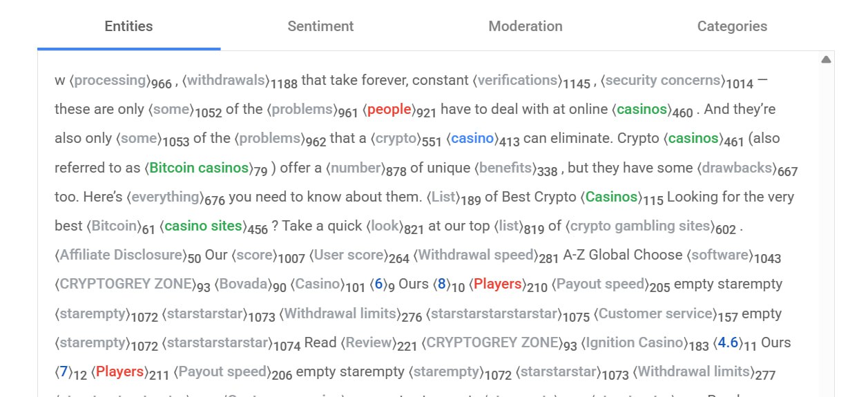Select the 'software' entity
The image size is (868, 397).
720,255
